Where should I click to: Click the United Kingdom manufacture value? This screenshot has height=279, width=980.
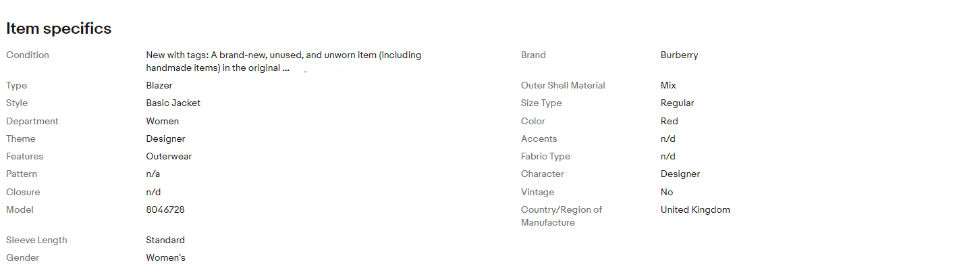(x=695, y=210)
